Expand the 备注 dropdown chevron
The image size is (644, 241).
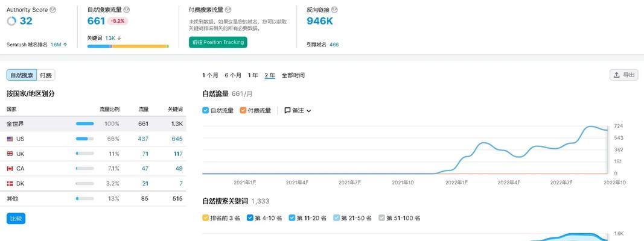(309, 111)
